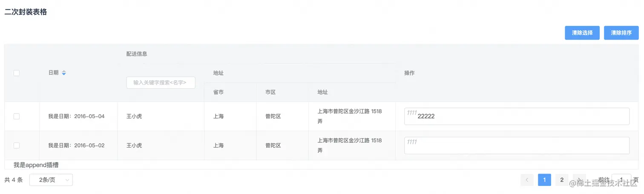Click the 操作 column header
This screenshot has height=194, width=644.
tap(409, 73)
